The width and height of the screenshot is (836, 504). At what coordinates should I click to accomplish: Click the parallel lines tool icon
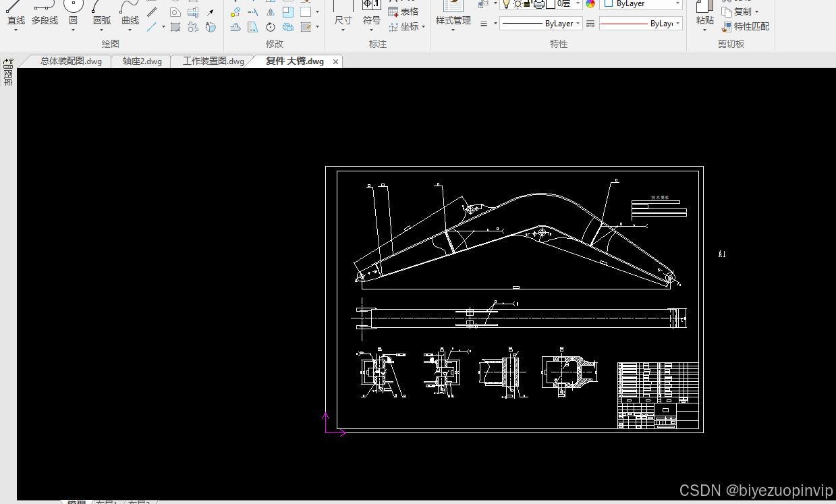152,12
